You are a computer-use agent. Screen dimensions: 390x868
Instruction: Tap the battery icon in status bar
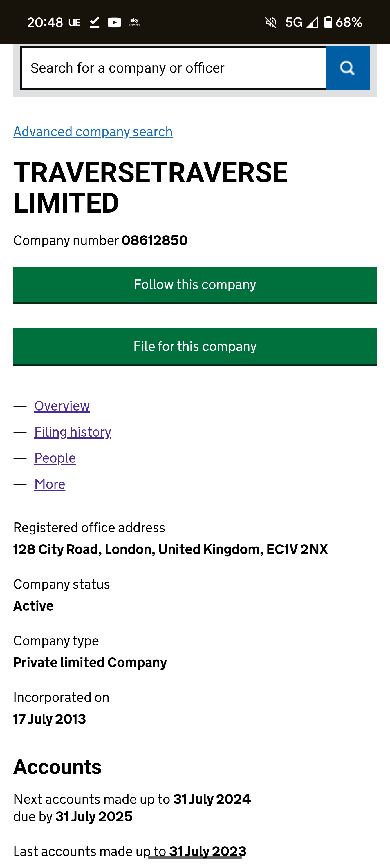pyautogui.click(x=328, y=22)
